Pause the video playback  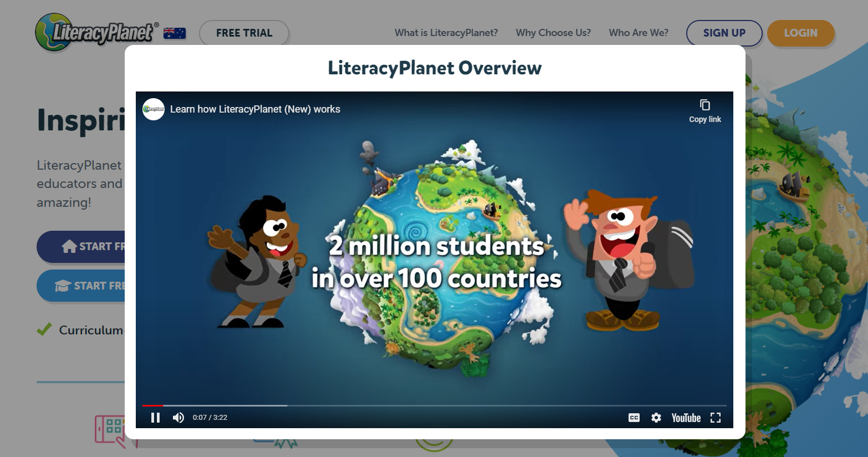pyautogui.click(x=155, y=418)
